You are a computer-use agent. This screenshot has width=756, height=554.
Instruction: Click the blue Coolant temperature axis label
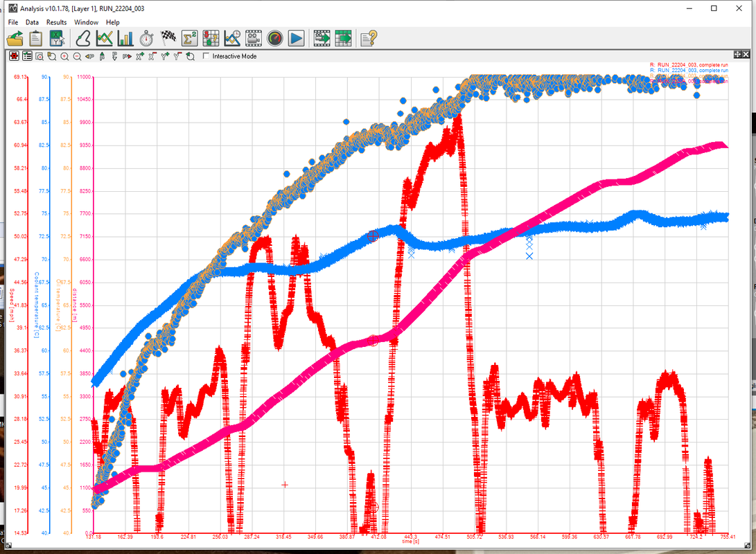[x=36, y=305]
